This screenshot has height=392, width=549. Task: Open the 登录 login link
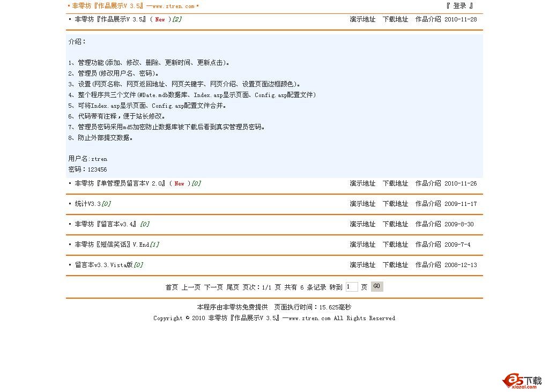pos(459,6)
